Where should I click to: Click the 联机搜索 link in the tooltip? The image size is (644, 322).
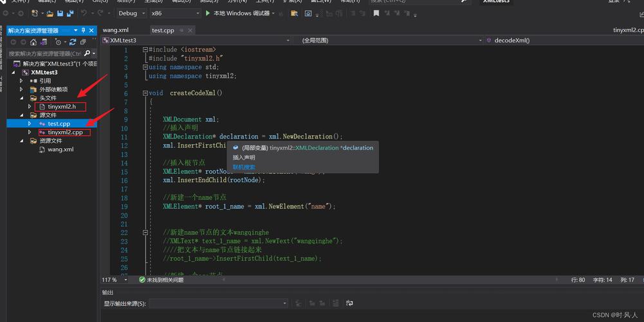pos(244,167)
